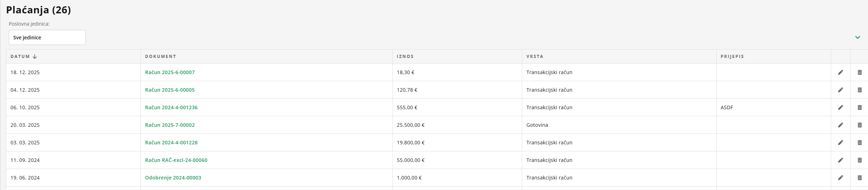
Task: Sort by the Vrsta column header
Action: click(x=535, y=57)
